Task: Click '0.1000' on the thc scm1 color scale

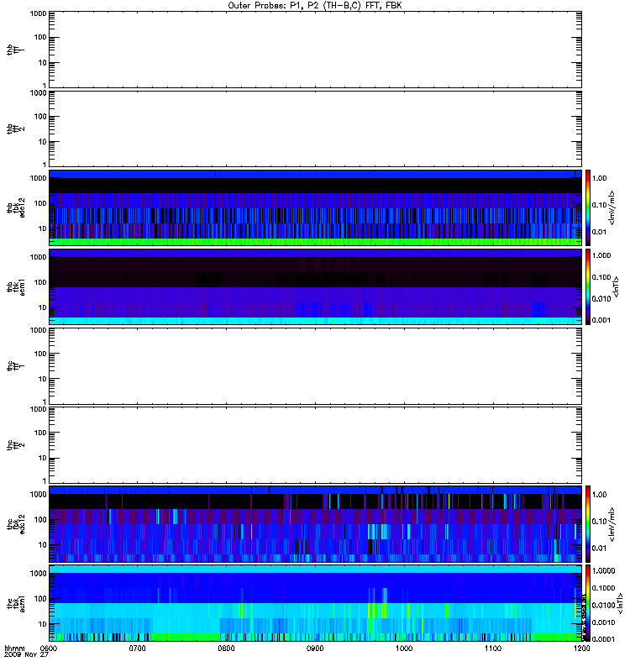Action: tap(603, 588)
